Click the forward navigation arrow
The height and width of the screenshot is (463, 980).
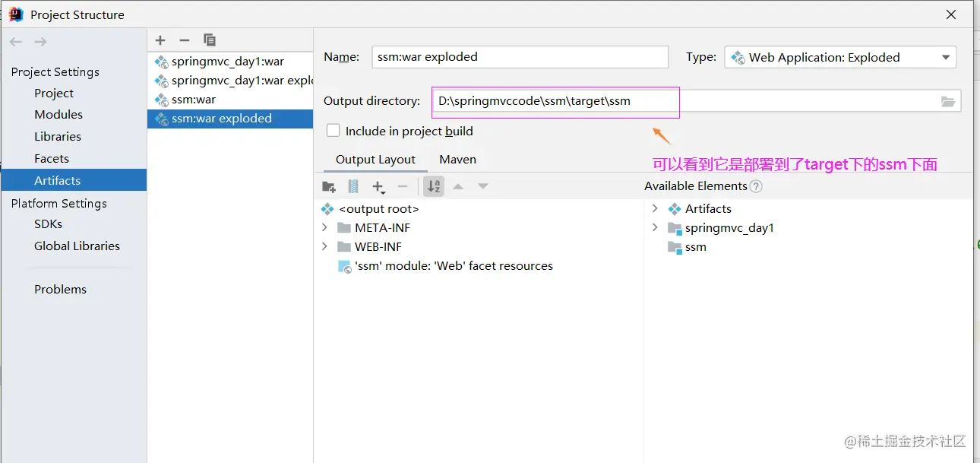(x=40, y=42)
